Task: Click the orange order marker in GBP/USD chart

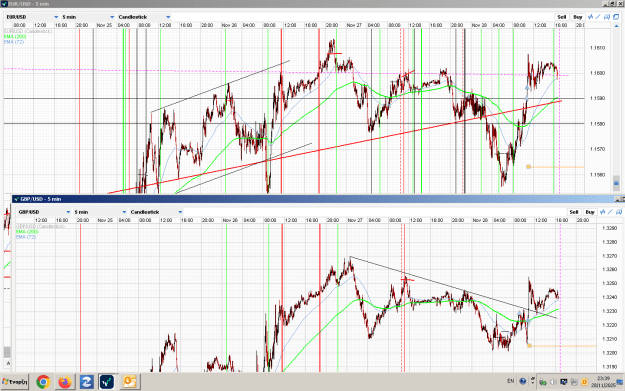Action: coord(529,346)
